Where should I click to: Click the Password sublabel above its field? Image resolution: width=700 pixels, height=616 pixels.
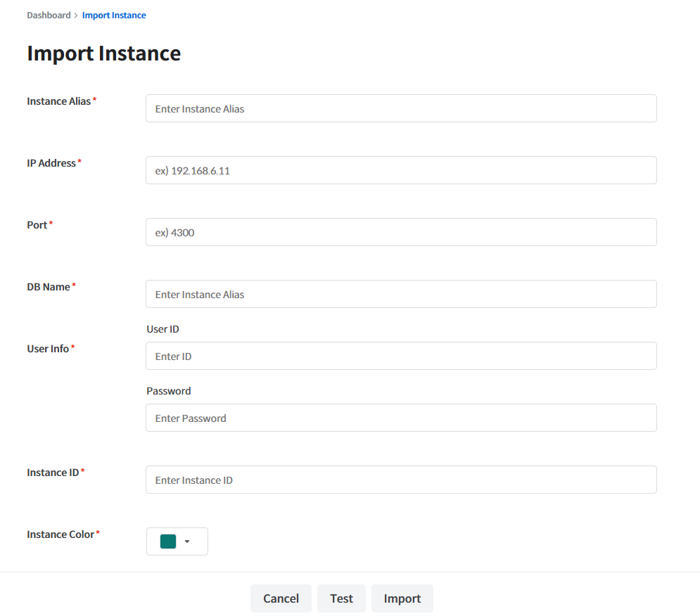tap(168, 391)
